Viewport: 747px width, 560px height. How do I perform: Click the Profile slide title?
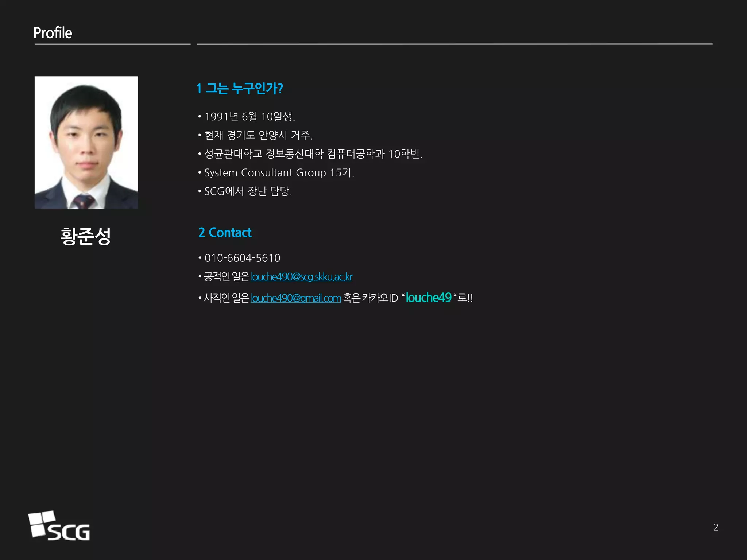coord(53,33)
